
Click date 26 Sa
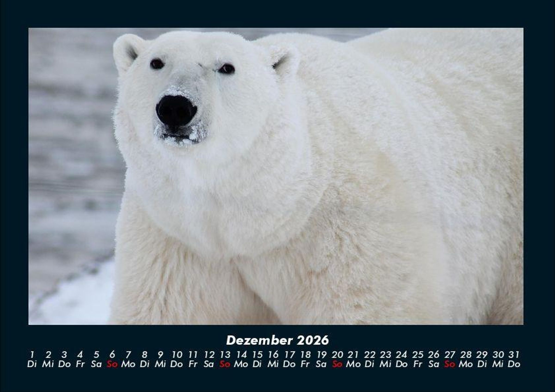[x=434, y=359]
